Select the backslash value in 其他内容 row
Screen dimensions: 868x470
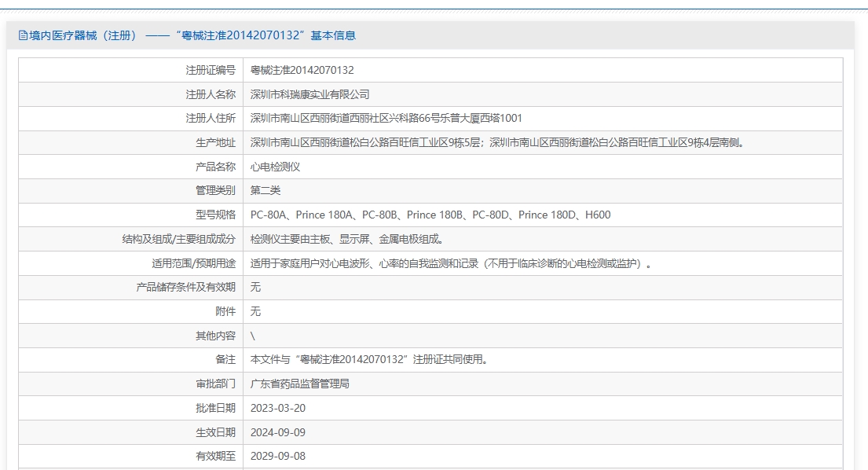click(x=253, y=336)
